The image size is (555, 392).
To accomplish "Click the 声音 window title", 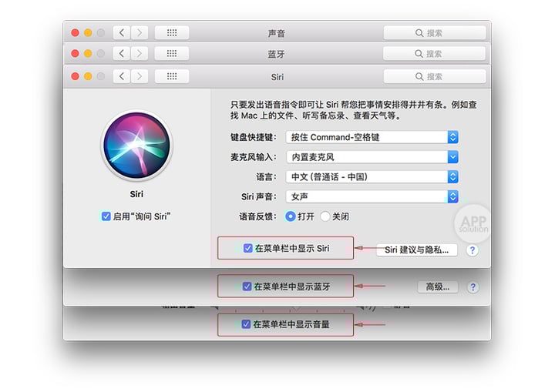I will click(x=276, y=33).
